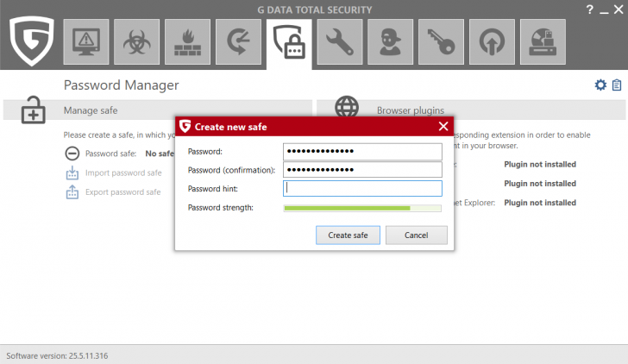Click the Plugin not installed status for Explorer
Image resolution: width=628 pixels, height=364 pixels.
coord(540,203)
